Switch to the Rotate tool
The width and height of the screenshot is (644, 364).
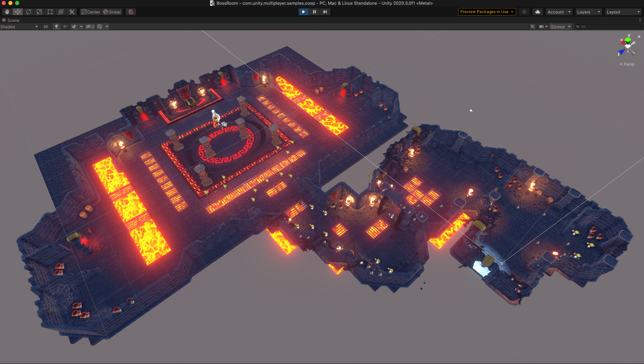(29, 11)
